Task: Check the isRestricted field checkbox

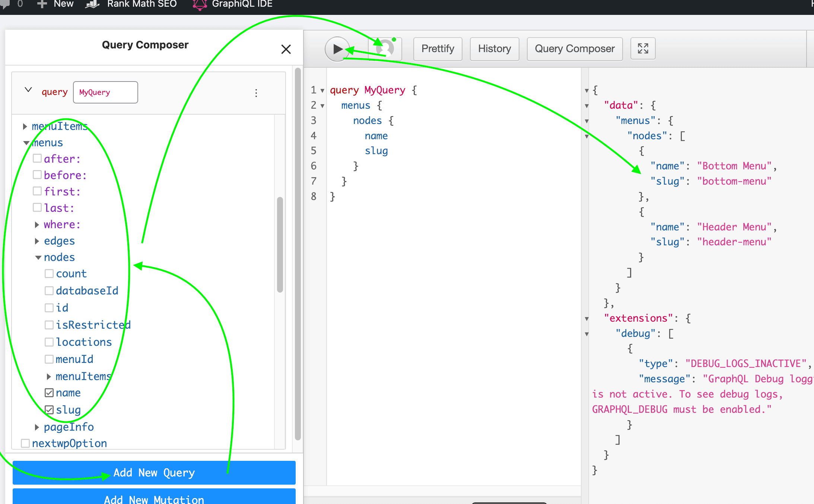Action: coord(49,325)
